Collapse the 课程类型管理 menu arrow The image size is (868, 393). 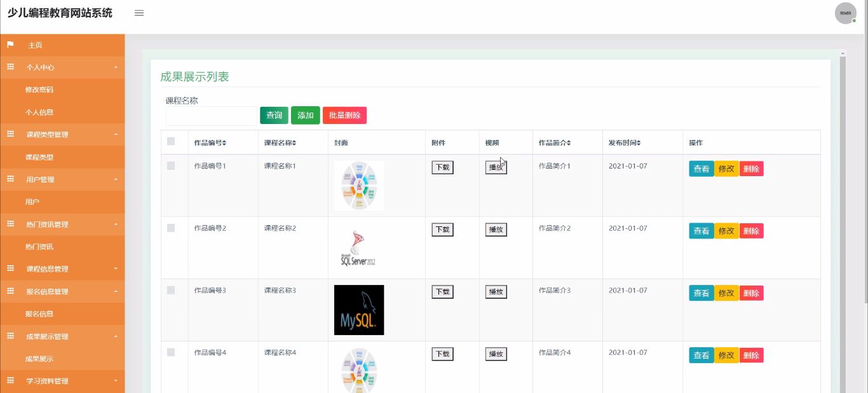pyautogui.click(x=116, y=134)
